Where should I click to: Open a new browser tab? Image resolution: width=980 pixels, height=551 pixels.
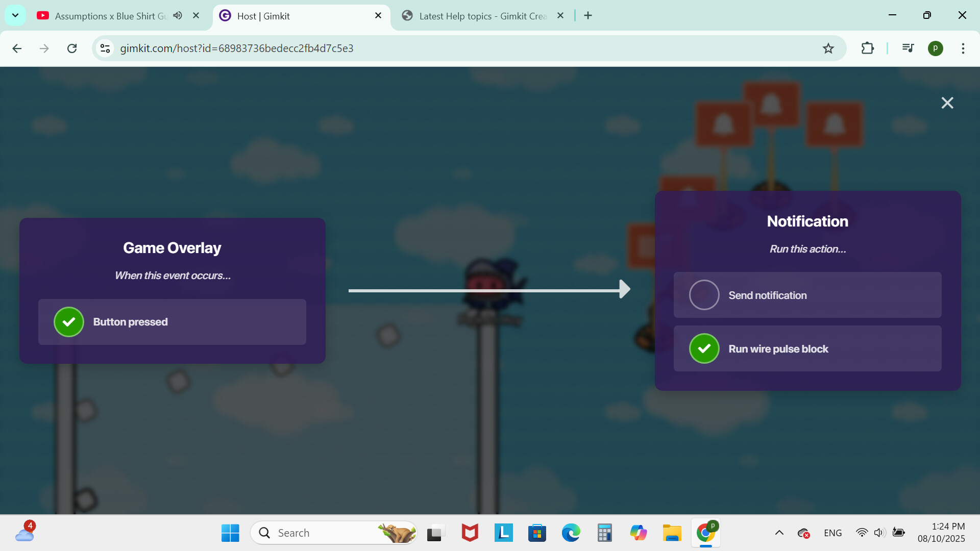pos(588,15)
